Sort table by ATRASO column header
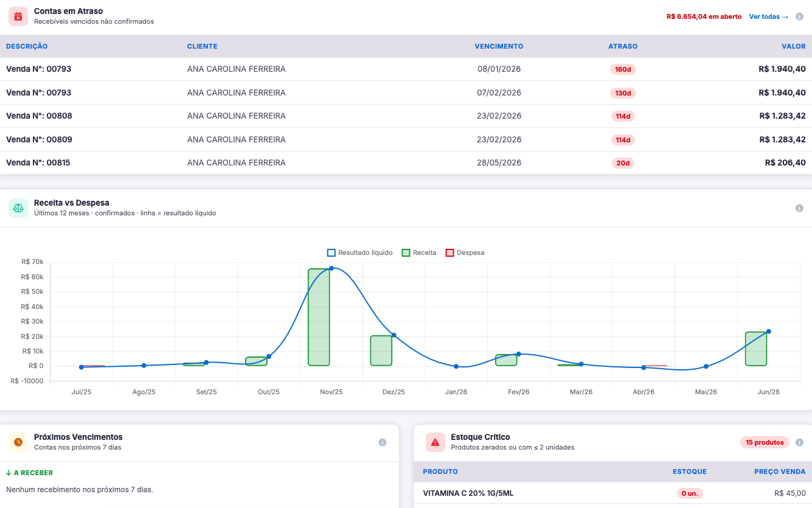The width and height of the screenshot is (812, 508). coord(623,46)
